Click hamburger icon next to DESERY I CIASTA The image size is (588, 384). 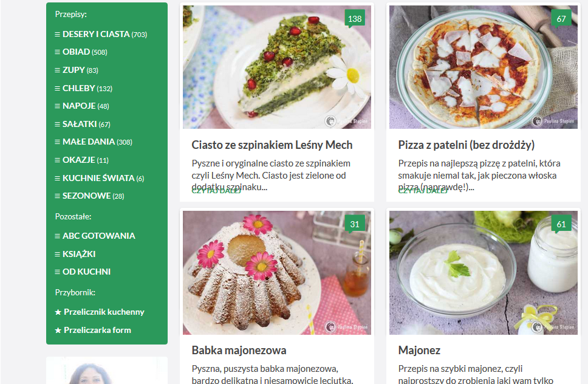[x=57, y=34]
